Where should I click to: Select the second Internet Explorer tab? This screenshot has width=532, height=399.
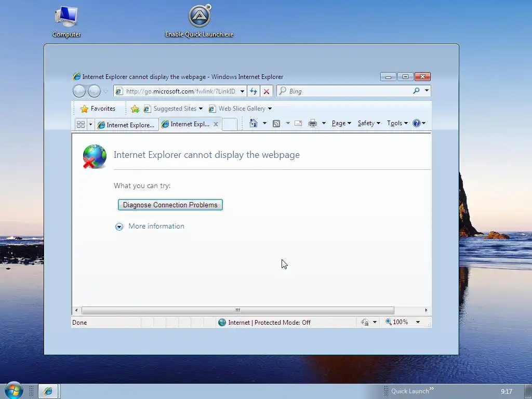(187, 124)
